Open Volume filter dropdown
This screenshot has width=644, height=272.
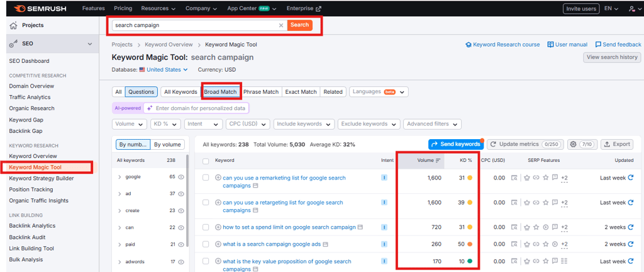[130, 124]
